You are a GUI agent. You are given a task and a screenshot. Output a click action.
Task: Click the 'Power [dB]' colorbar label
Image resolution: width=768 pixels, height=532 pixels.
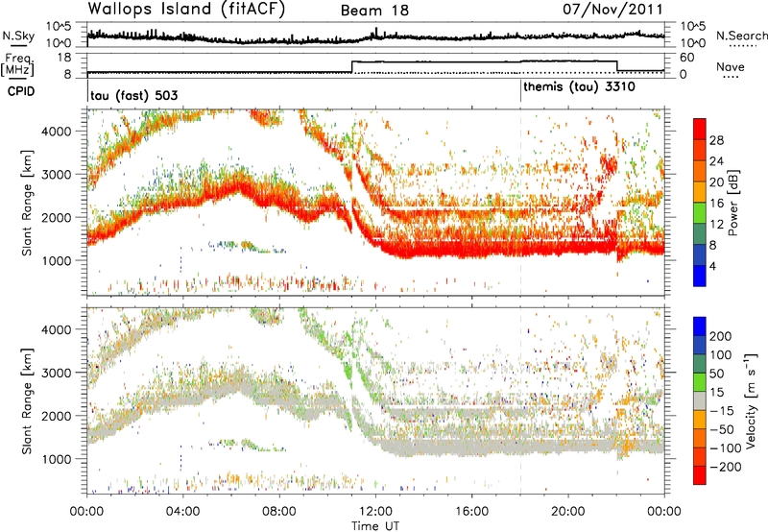[x=732, y=203]
